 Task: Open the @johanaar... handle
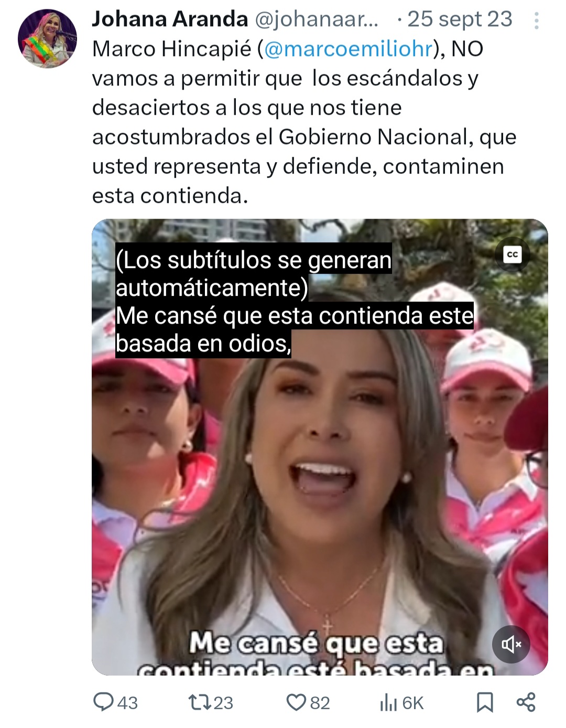click(317, 19)
